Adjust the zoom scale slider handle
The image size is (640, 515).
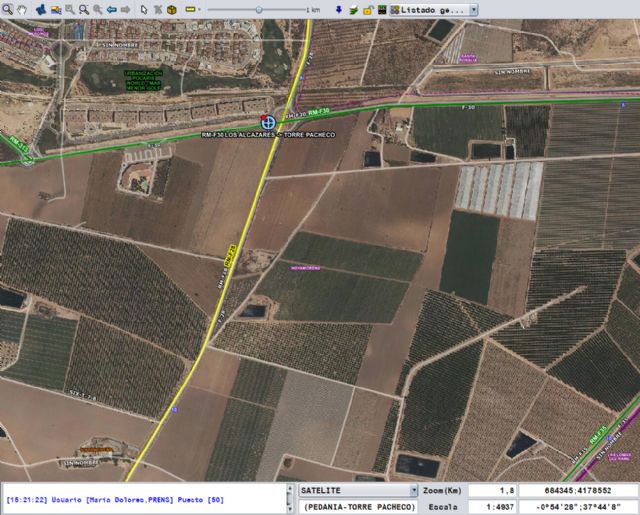tap(259, 9)
